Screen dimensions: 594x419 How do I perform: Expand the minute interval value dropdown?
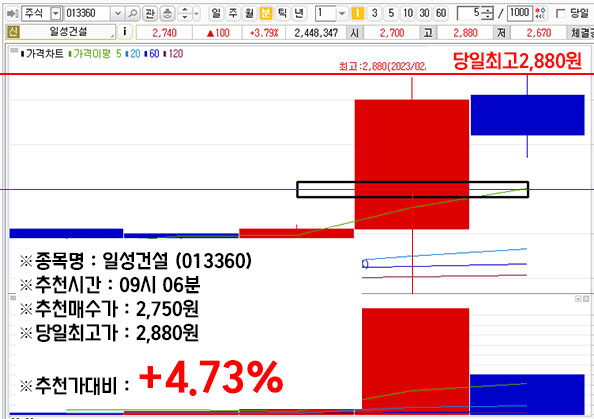342,14
